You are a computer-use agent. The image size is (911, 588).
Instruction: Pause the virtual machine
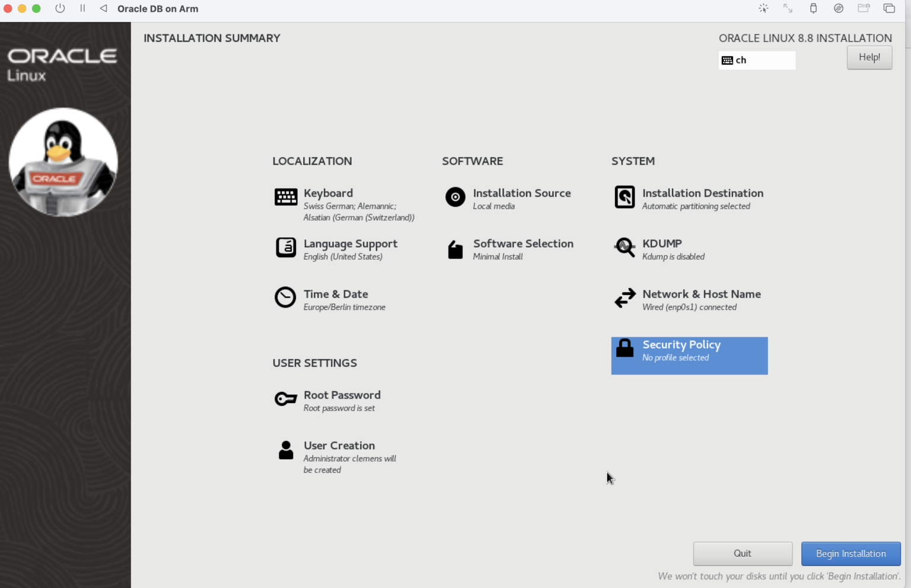coord(82,8)
